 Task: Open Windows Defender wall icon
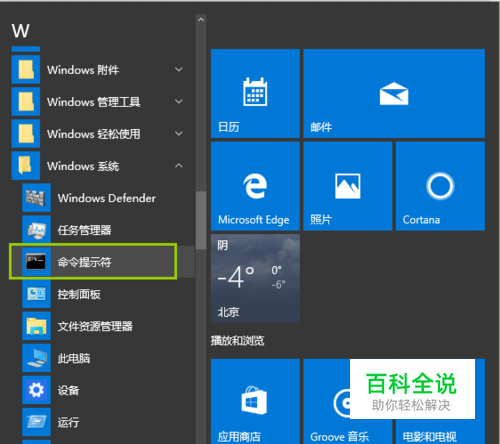(36, 198)
